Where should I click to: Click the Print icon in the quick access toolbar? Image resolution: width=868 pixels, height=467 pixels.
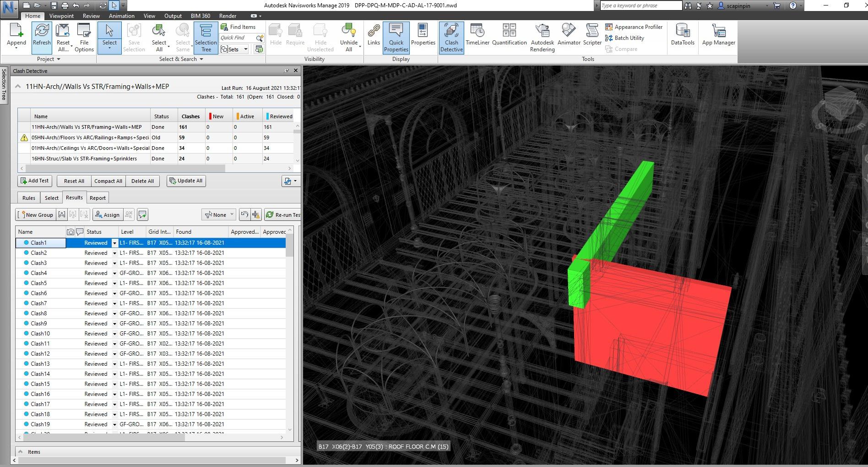click(65, 5)
